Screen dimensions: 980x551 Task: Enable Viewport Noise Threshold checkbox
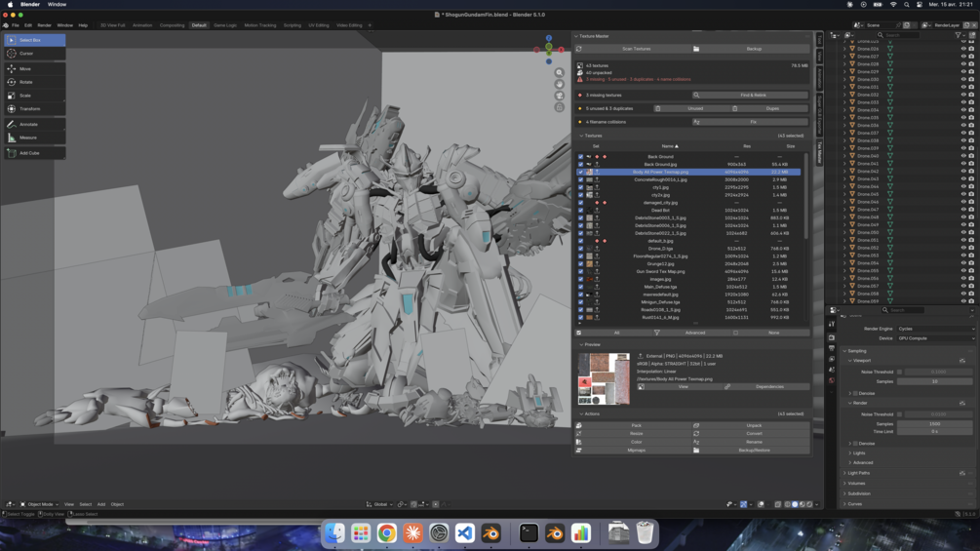coord(899,372)
